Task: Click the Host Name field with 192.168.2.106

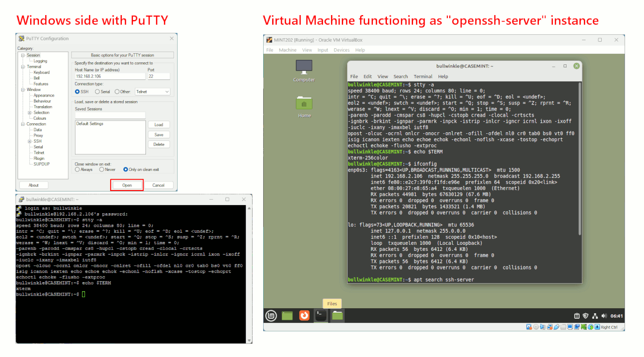Action: coord(110,76)
